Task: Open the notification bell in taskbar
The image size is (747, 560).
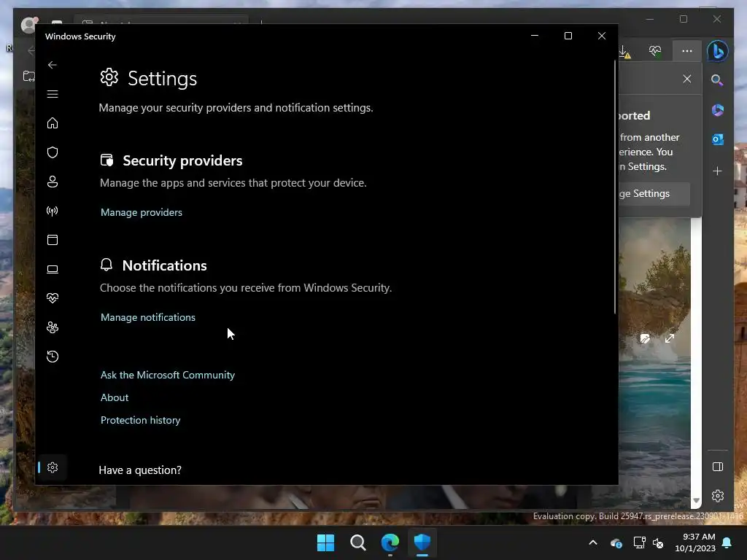Action: click(x=727, y=542)
